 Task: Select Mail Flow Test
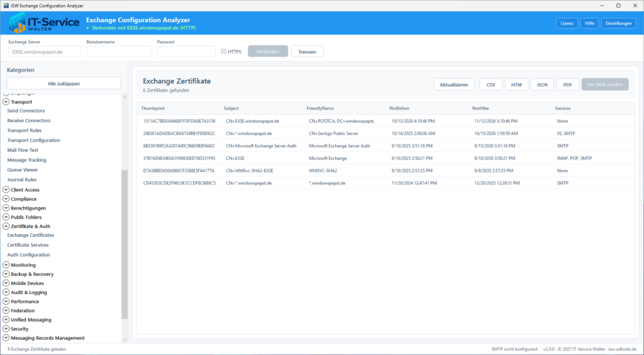click(x=23, y=150)
